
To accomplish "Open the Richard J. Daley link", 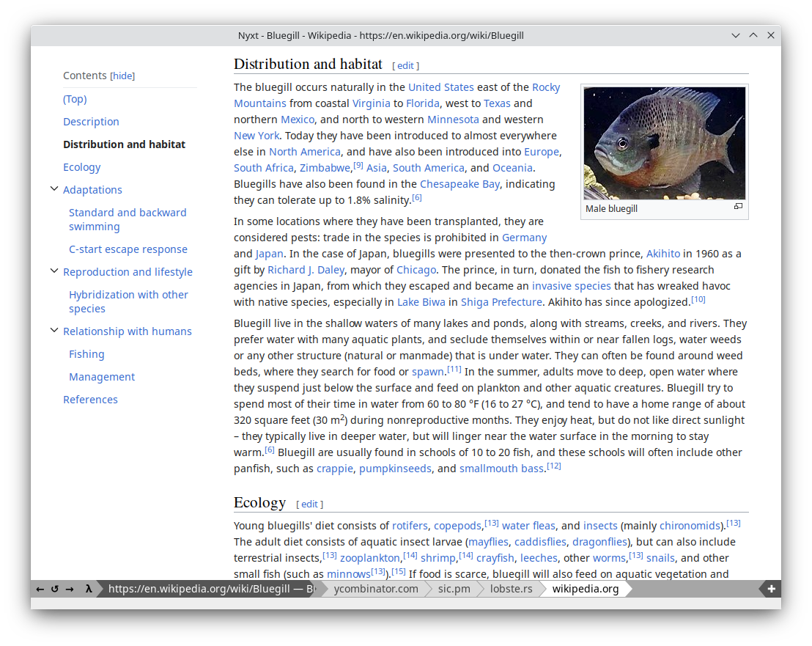I will (306, 269).
